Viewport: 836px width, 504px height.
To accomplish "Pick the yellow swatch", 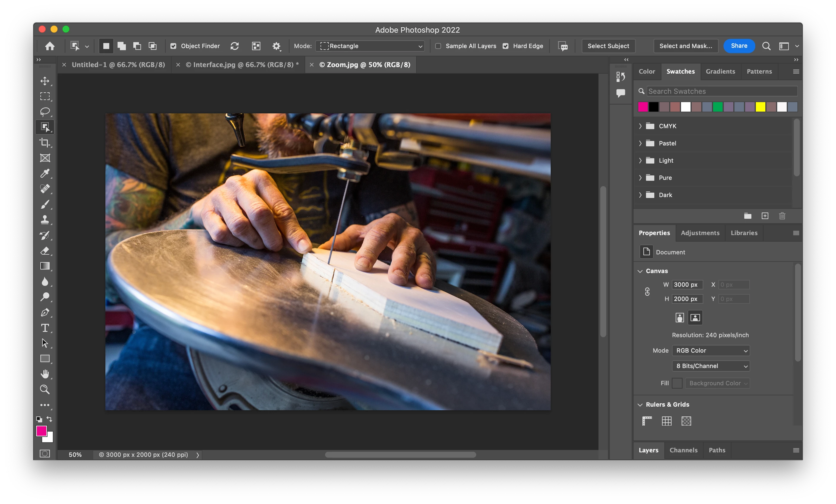I will coord(760,107).
